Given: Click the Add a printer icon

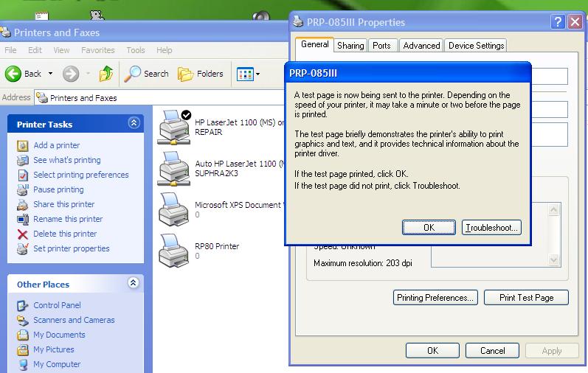Looking at the screenshot, I should click(x=22, y=145).
